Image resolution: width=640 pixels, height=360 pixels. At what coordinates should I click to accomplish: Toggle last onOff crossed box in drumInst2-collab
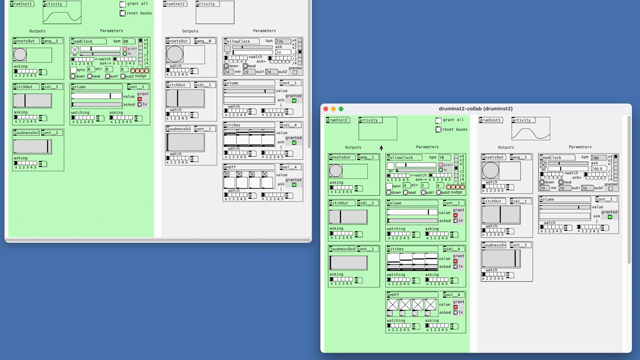pos(431,304)
